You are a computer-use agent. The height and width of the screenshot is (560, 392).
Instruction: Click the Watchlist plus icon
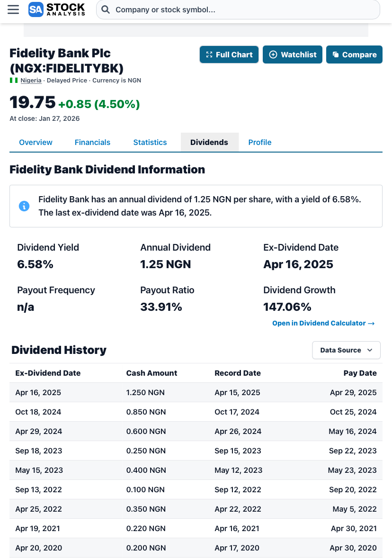tap(273, 55)
